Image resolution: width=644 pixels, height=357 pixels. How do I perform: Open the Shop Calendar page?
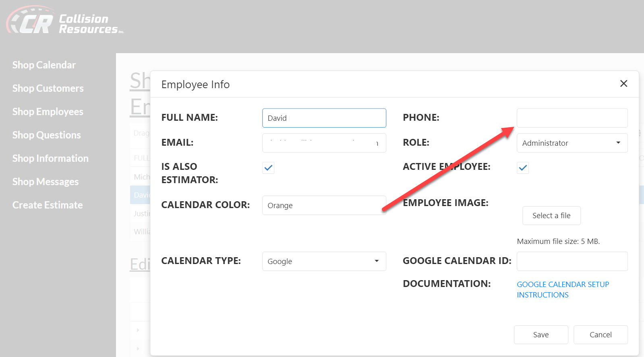tap(44, 65)
